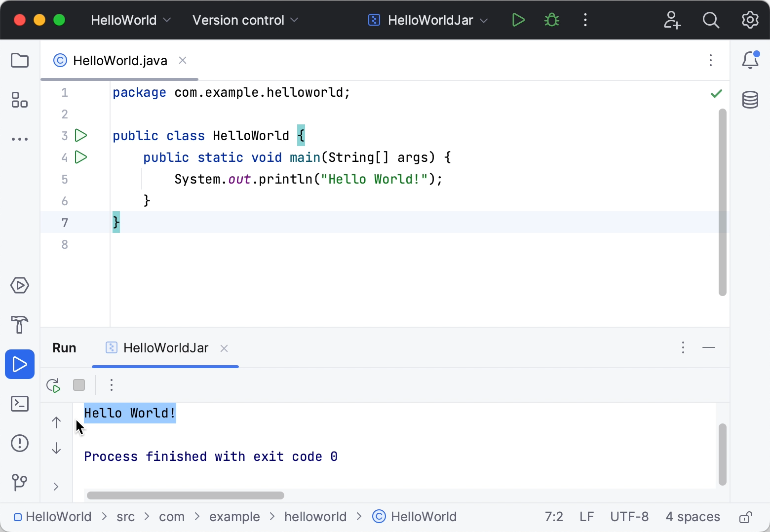Open the Problems tool window
Viewport: 770px width, 532px height.
(x=20, y=443)
